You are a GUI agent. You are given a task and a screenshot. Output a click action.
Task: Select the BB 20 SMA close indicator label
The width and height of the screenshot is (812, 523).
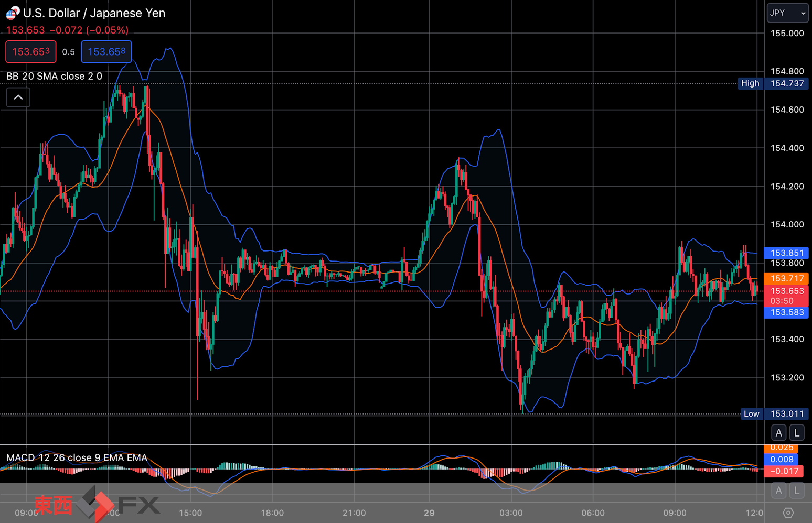pos(54,76)
